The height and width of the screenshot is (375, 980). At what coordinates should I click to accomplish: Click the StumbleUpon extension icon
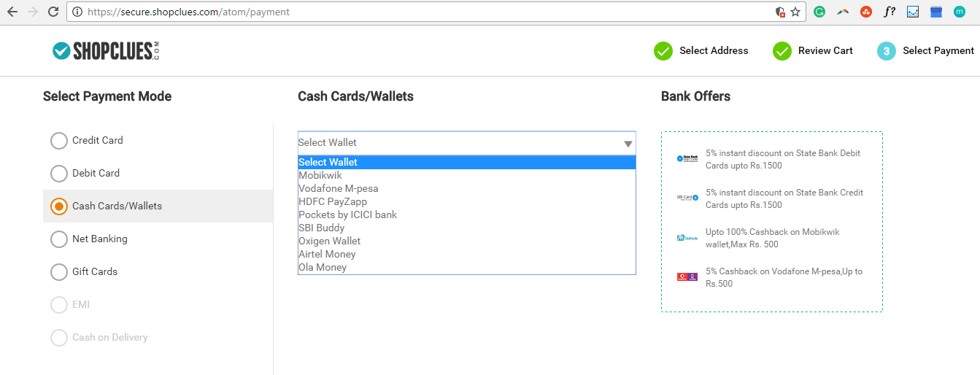coord(866,12)
